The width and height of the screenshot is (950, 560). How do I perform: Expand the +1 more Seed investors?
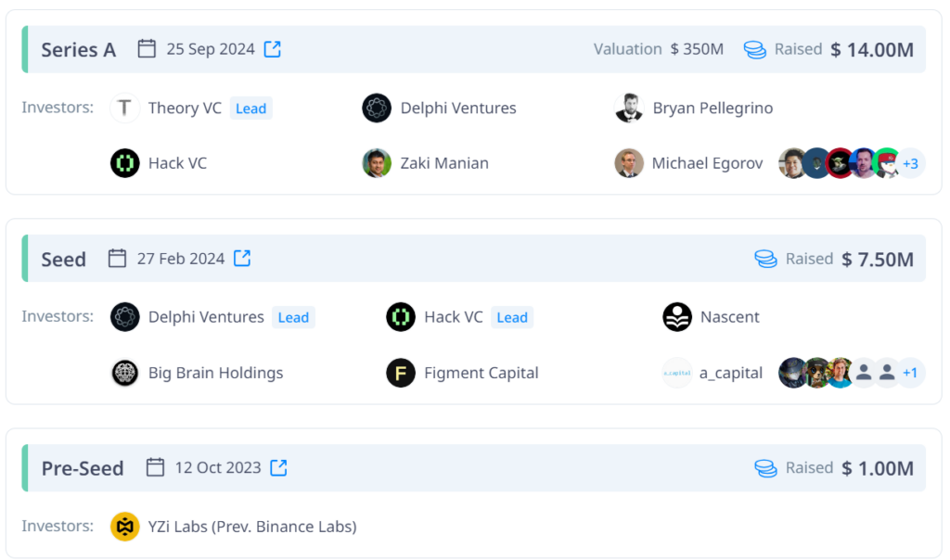click(x=910, y=373)
